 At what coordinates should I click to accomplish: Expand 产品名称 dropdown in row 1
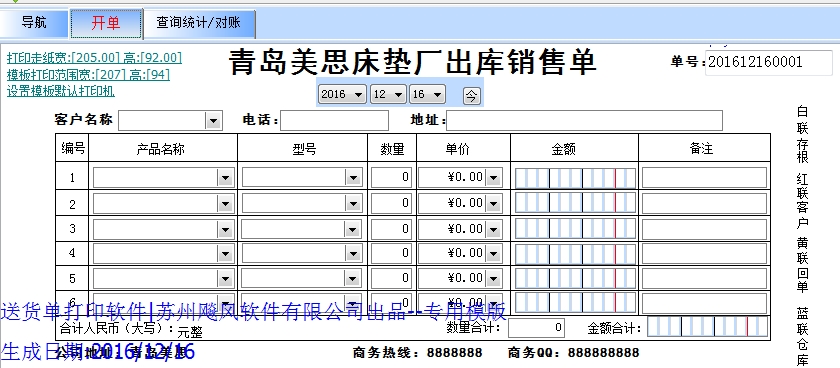[x=226, y=177]
